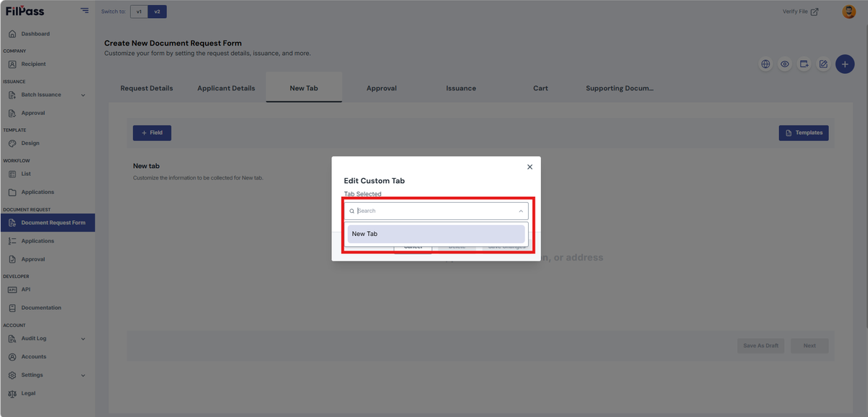
Task: Go to the Applicant Details tab
Action: click(x=226, y=88)
